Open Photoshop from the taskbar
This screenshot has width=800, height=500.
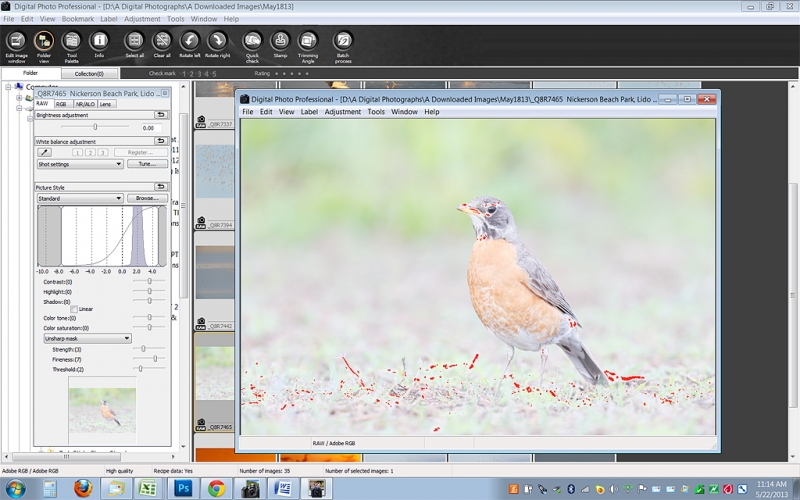(x=183, y=488)
